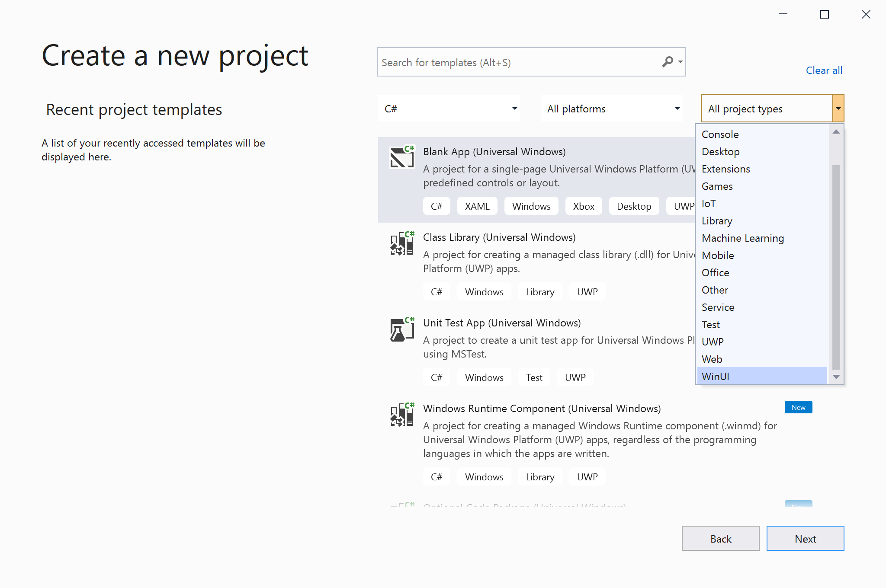886x588 pixels.
Task: Click Xbox tag on Blank App
Action: 584,206
